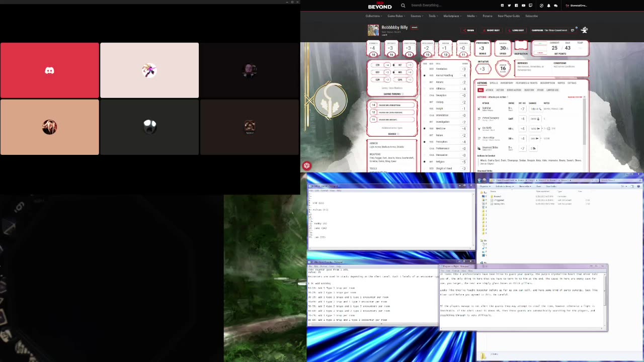This screenshot has height=362, width=644.
Task: Open the Campaign The Three Clawed Heist button
Action: click(x=549, y=30)
